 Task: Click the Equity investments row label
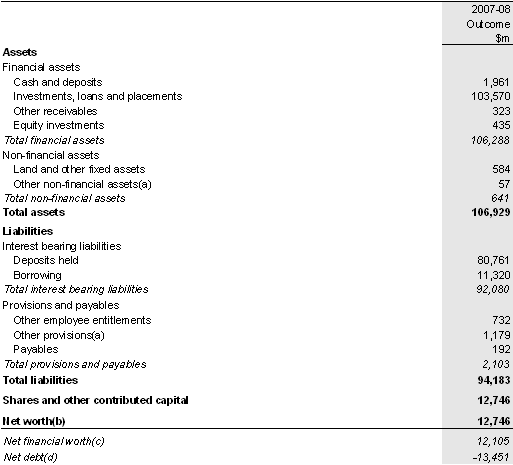59,126
